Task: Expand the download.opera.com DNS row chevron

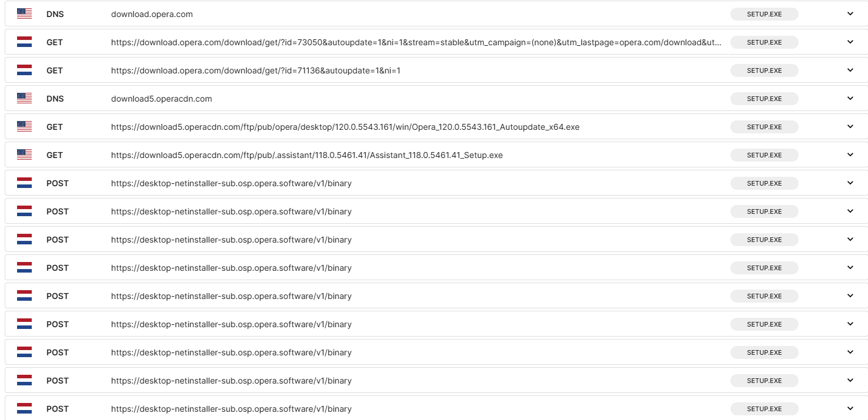Action: click(x=850, y=14)
